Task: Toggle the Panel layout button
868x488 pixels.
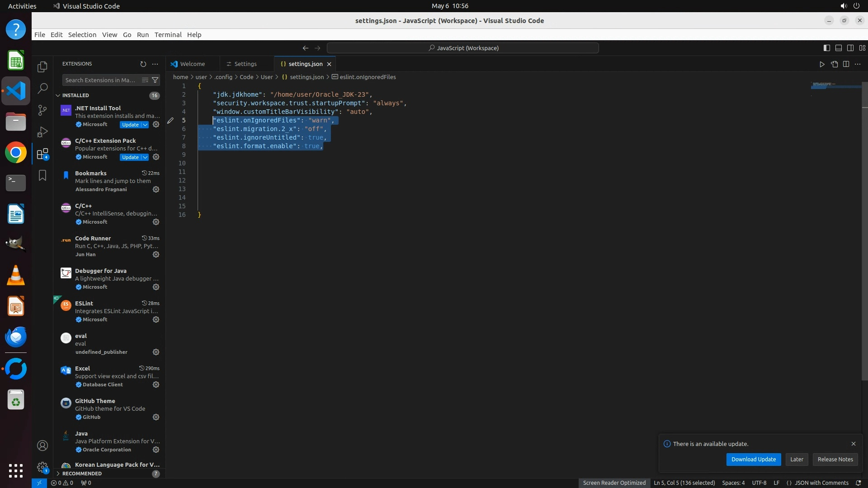Action: coord(839,48)
